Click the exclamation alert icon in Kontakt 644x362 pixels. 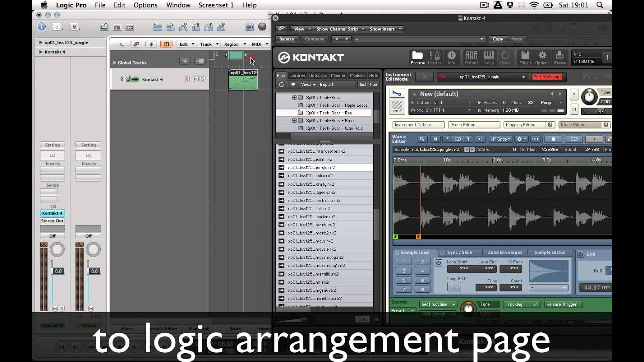pos(608,57)
